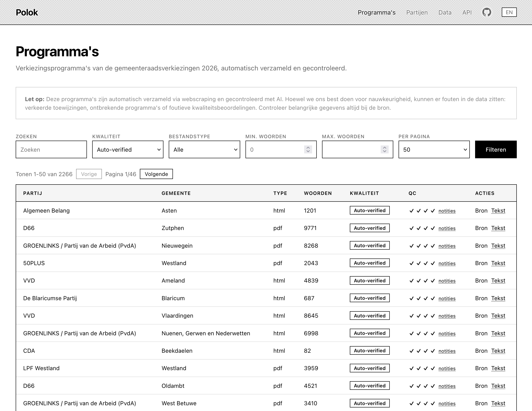The width and height of the screenshot is (532, 411).
Task: Go to the Volgende page
Action: click(x=156, y=174)
